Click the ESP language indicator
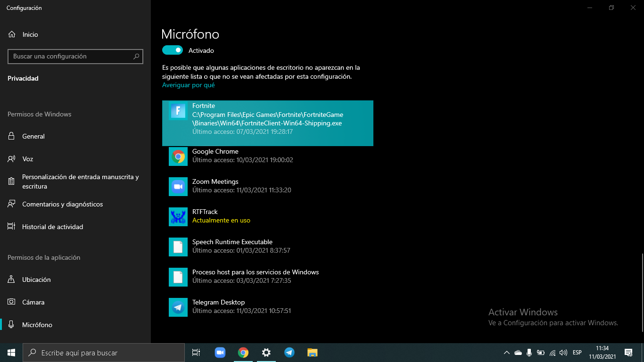 pos(577,353)
